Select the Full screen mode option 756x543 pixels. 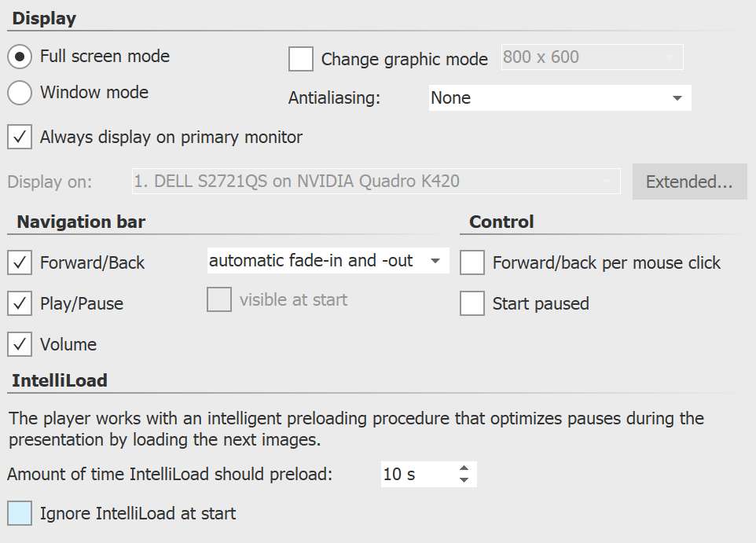pyautogui.click(x=19, y=56)
